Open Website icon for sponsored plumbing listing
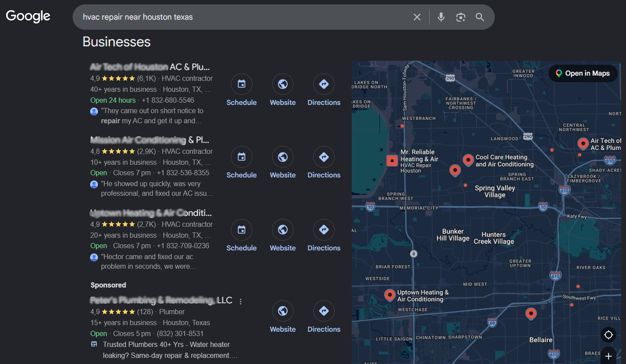This screenshot has width=626, height=364. pos(283,311)
